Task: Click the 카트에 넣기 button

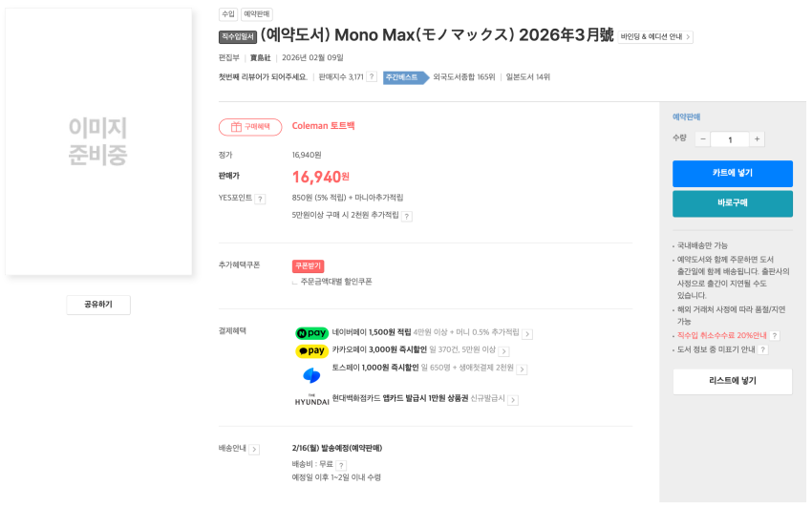Action: (x=732, y=173)
